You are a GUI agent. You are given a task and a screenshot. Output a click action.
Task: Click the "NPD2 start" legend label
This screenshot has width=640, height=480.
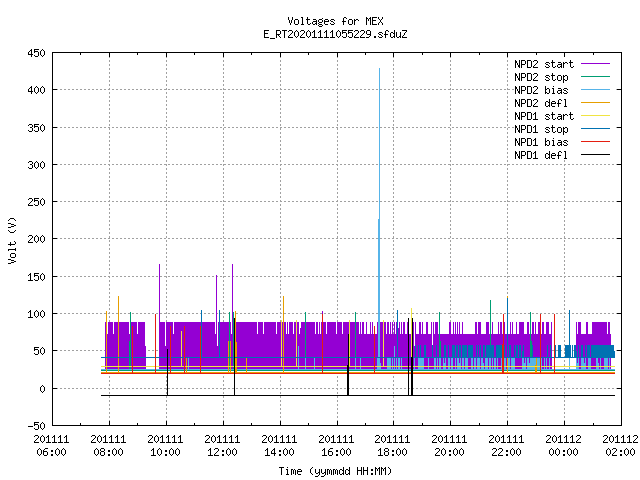544,64
